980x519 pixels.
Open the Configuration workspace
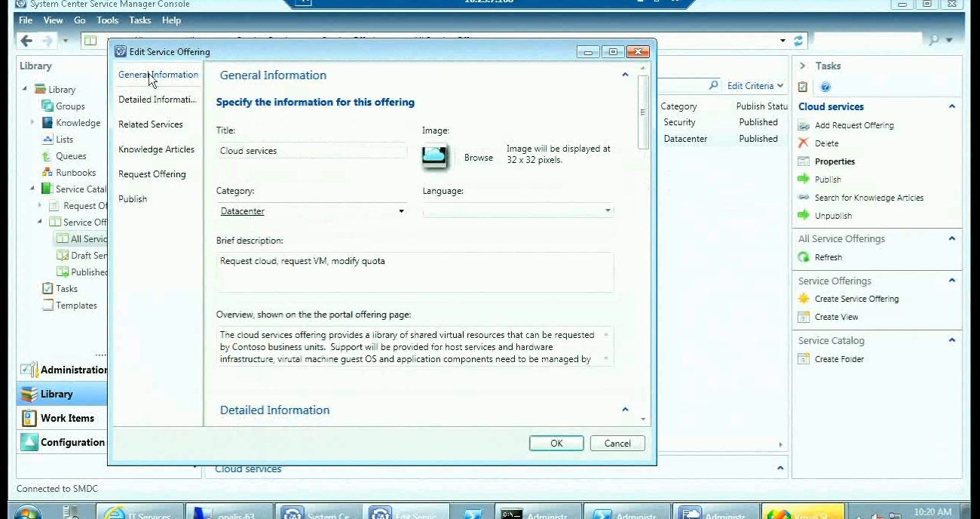62,442
